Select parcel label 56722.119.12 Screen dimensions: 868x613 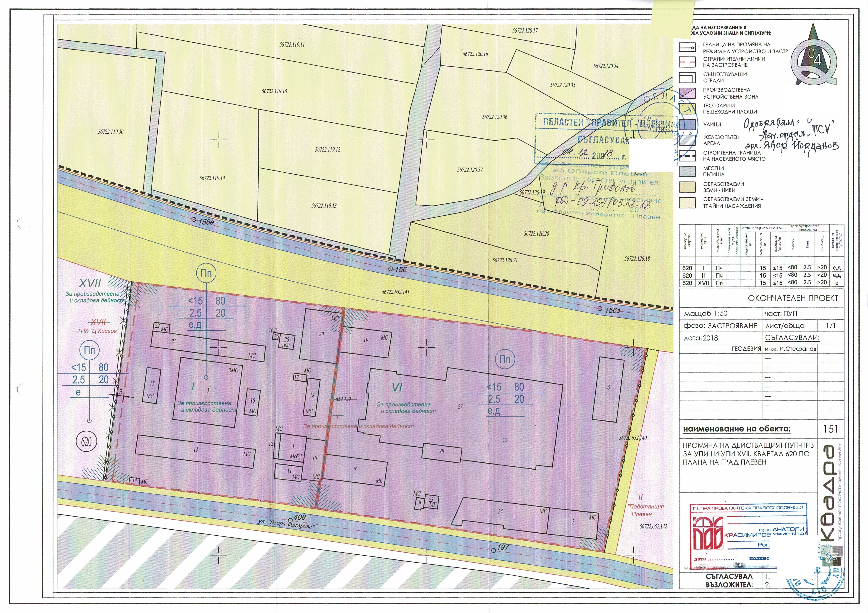point(328,149)
